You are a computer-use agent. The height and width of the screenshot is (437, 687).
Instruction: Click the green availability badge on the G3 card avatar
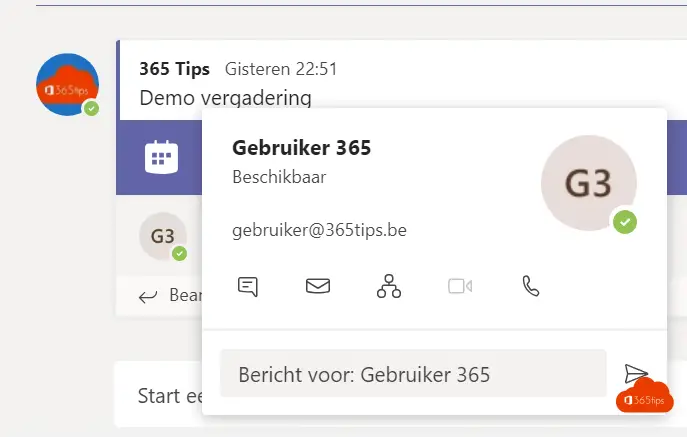pyautogui.click(x=625, y=222)
